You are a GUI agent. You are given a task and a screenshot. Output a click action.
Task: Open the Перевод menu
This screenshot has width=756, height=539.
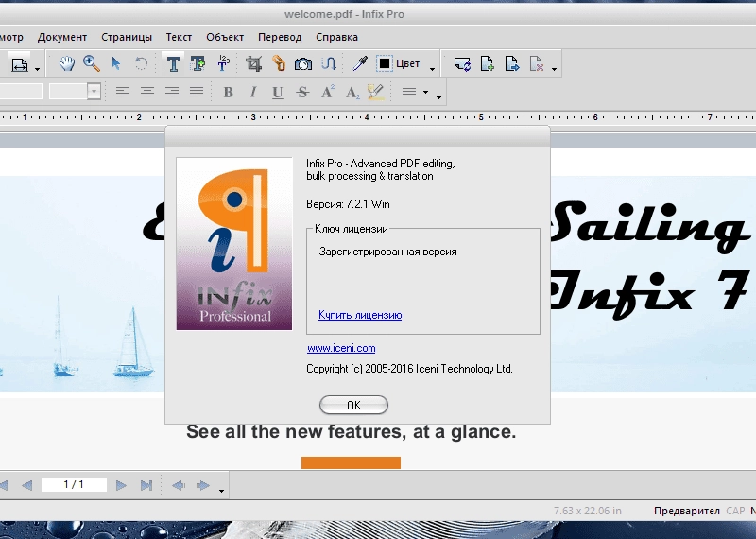(x=280, y=37)
